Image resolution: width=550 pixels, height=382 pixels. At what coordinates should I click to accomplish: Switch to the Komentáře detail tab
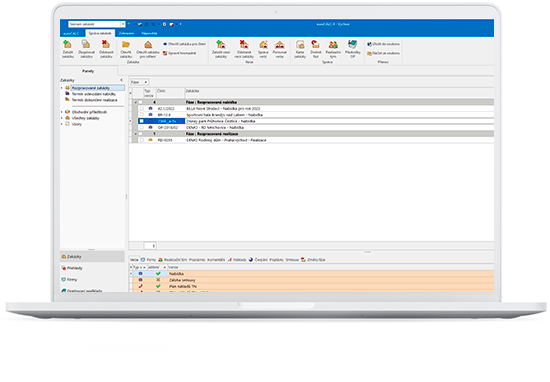click(x=216, y=260)
